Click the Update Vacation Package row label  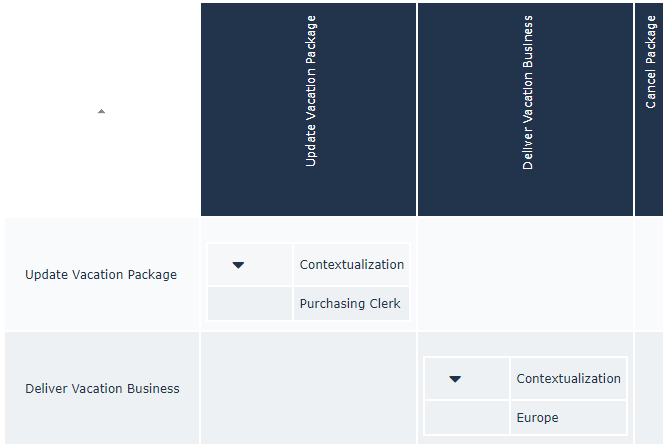point(101,275)
